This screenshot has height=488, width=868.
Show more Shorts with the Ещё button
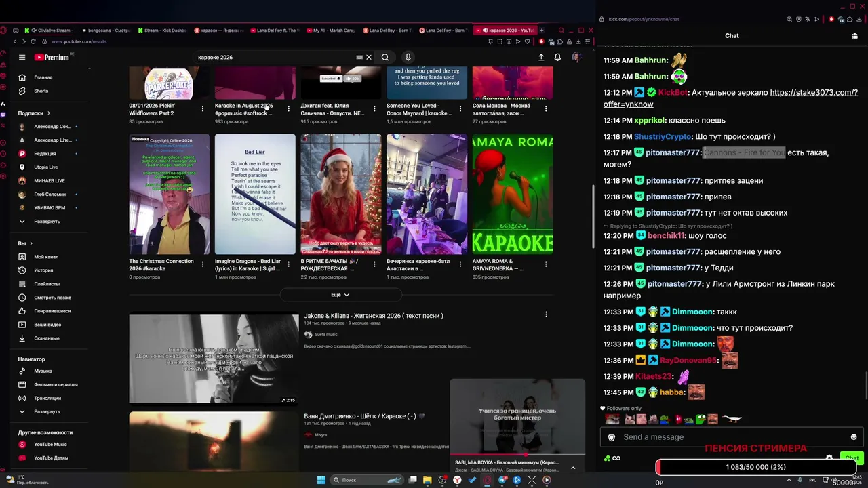point(340,295)
